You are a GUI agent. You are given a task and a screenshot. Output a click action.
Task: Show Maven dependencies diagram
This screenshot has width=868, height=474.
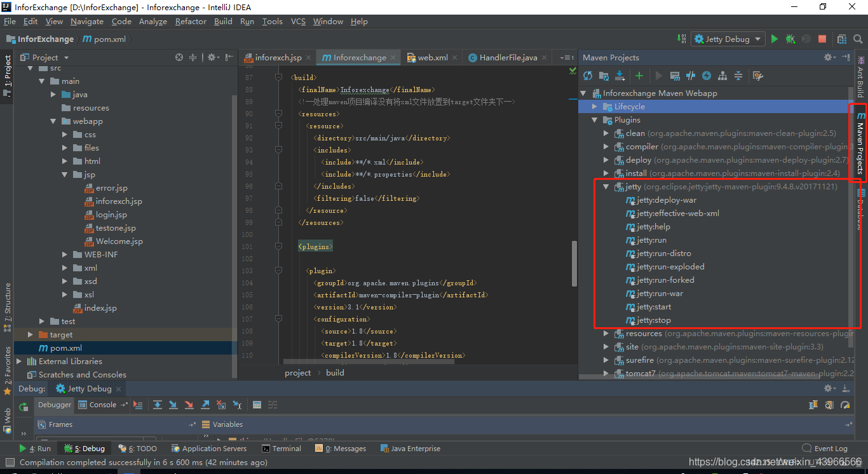(x=722, y=76)
